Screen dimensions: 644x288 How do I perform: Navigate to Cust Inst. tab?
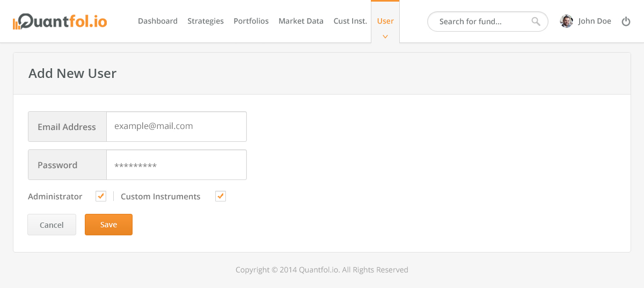[350, 21]
